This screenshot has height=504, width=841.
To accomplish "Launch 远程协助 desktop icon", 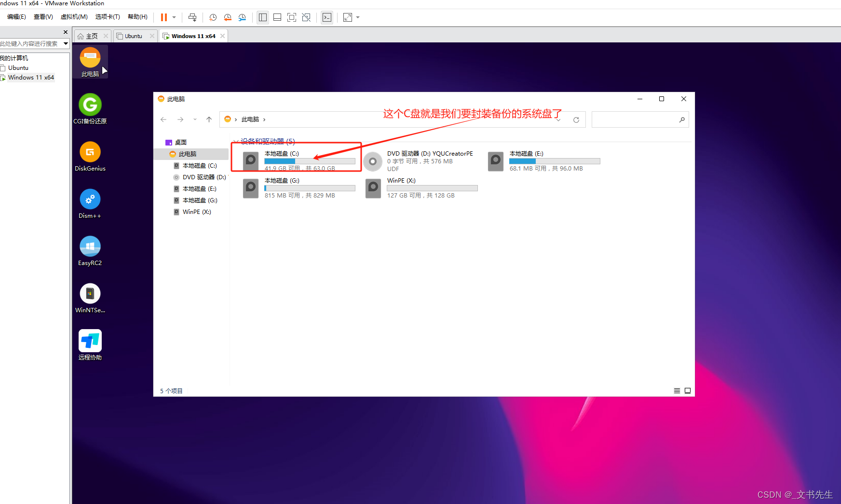I will point(90,345).
